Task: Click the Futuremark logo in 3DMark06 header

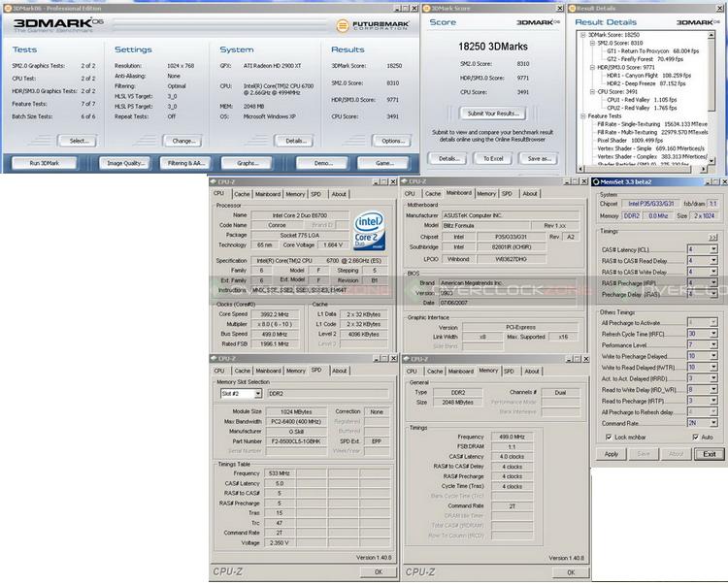Action: (373, 25)
